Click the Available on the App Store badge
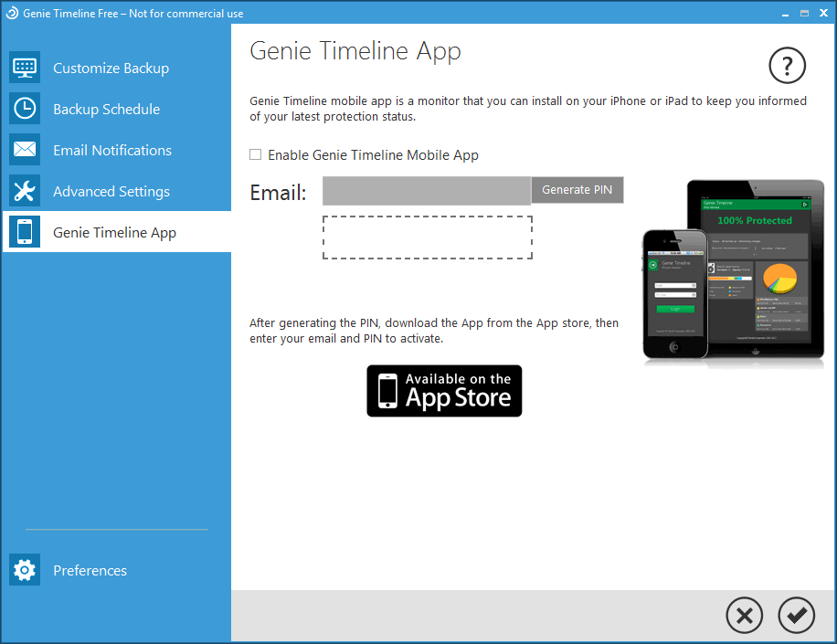The image size is (837, 644). pos(444,391)
